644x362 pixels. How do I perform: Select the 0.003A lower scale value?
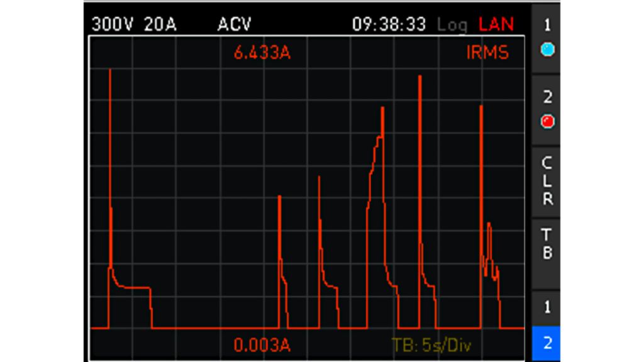pos(262,345)
